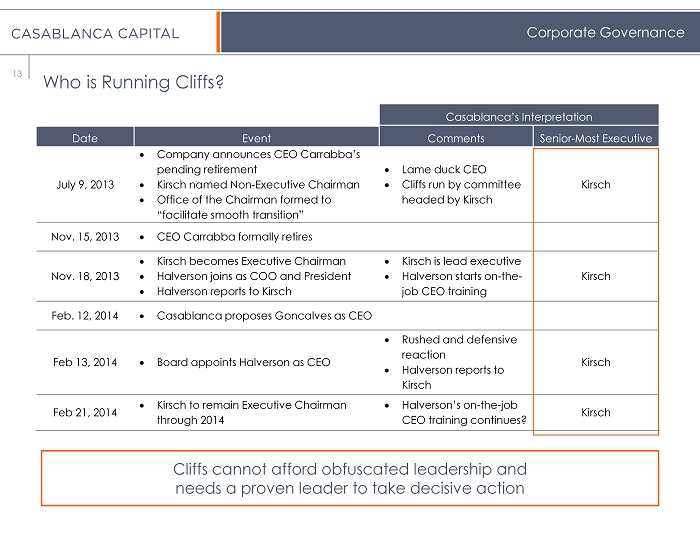This screenshot has height=538, width=700.
Task: Select the July 9, 2013 date cell
Action: 85,185
